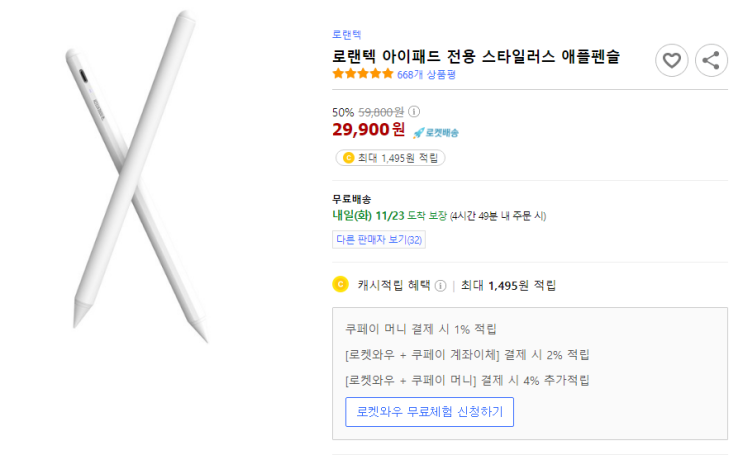Click 로켓와우 무료체험 신청하기 button
Viewport: 743px width, 455px height.
pyautogui.click(x=429, y=412)
